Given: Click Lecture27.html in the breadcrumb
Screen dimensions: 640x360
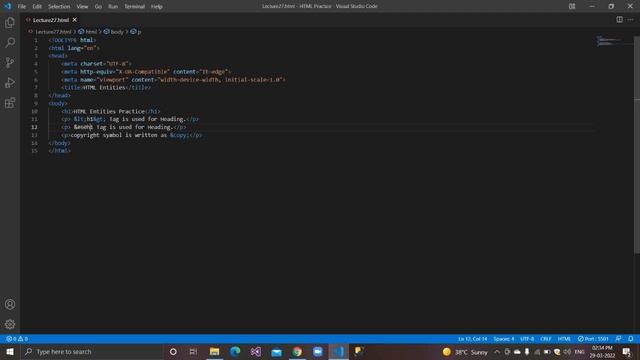Looking at the screenshot, I should click(53, 31).
